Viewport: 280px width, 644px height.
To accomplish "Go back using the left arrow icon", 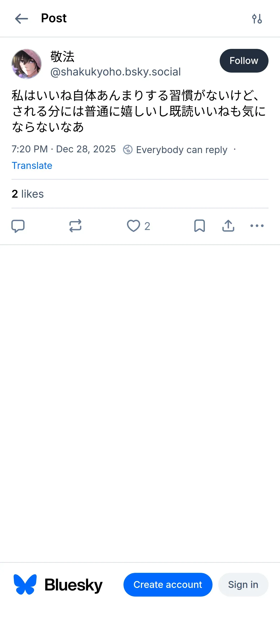I will pyautogui.click(x=22, y=19).
